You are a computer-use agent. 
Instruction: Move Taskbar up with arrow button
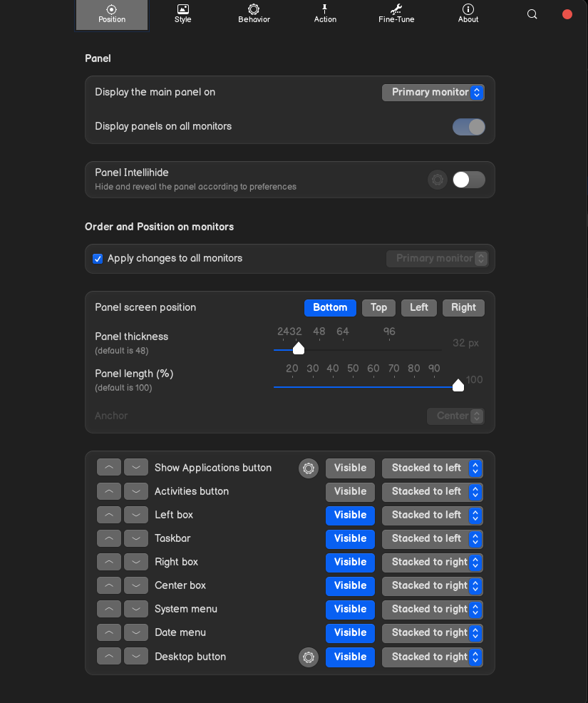[108, 539]
